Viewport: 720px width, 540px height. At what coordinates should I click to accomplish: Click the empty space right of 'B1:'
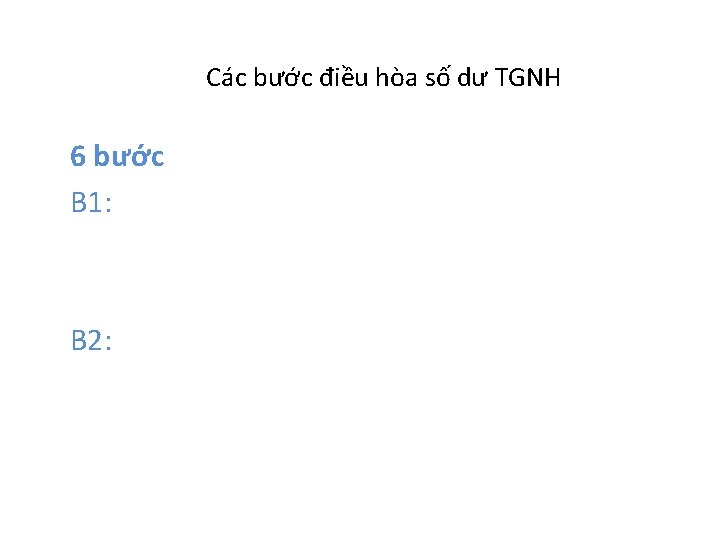pos(367,202)
